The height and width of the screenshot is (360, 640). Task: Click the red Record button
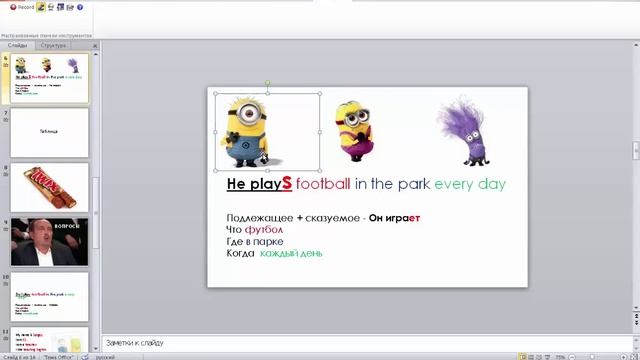22,7
